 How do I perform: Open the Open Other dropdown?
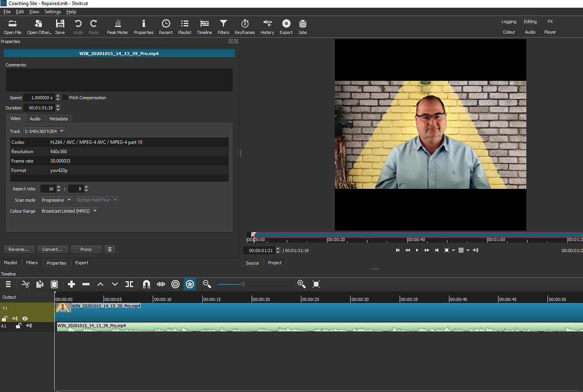(x=39, y=27)
